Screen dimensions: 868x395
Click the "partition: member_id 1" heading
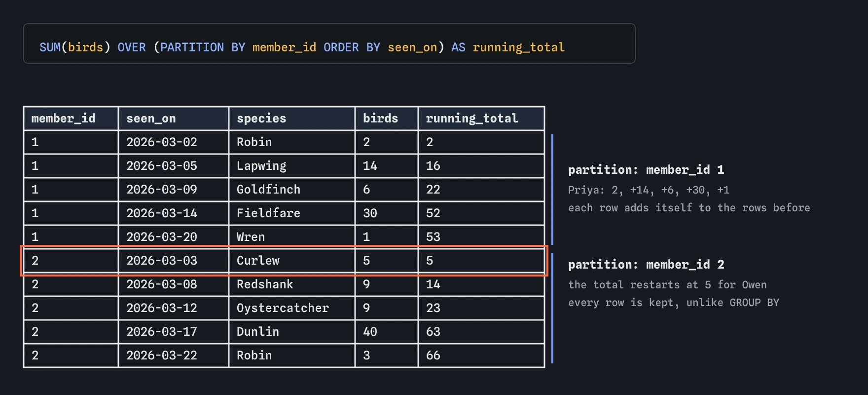(x=646, y=170)
